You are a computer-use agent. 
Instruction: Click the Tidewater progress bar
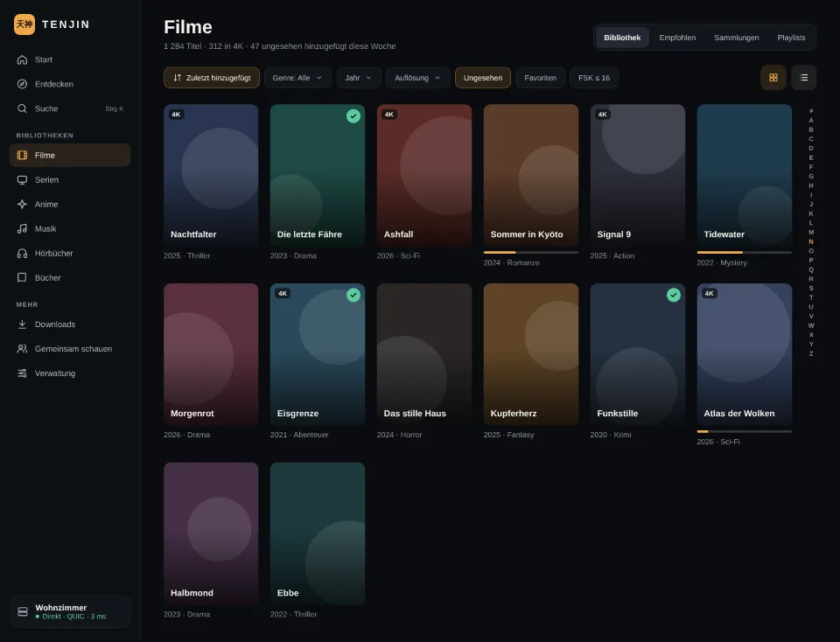pos(744,252)
